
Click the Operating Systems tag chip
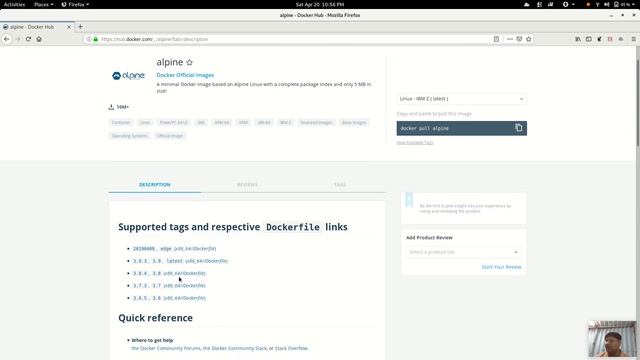coord(129,136)
